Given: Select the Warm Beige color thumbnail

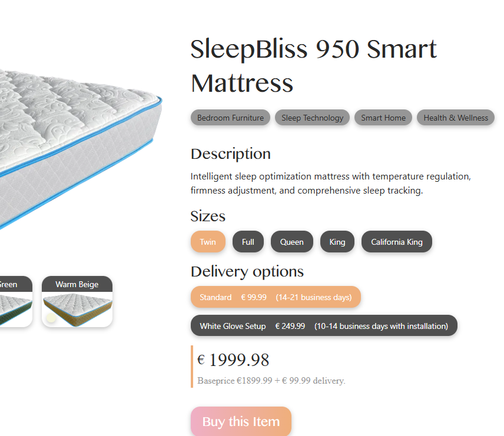Looking at the screenshot, I should (77, 301).
